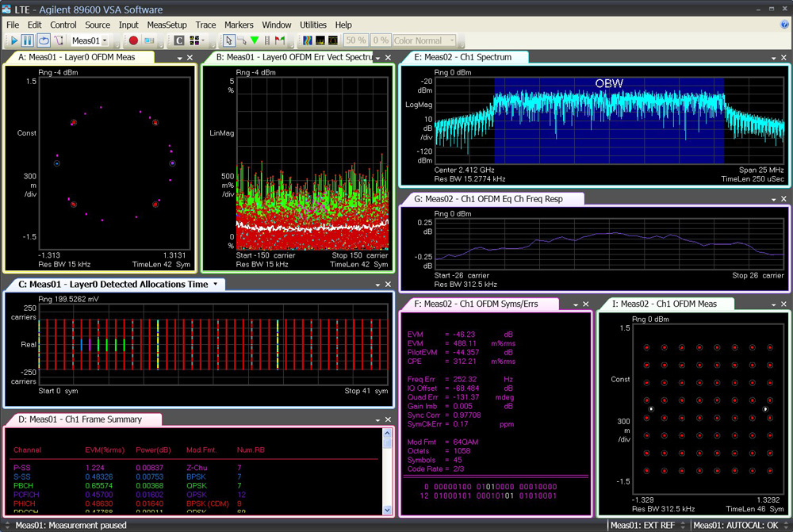Click the spectrogram color display icon
793x532 pixels.
coord(308,40)
